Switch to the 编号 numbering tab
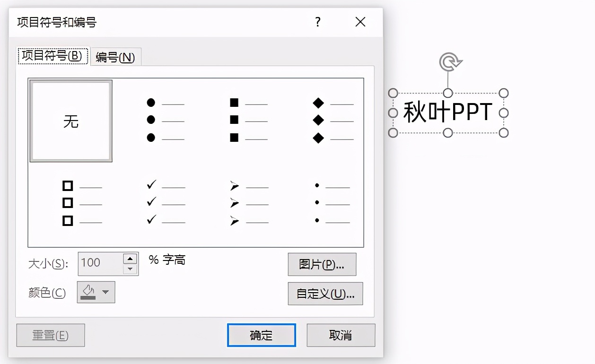This screenshot has height=364, width=595. point(115,57)
